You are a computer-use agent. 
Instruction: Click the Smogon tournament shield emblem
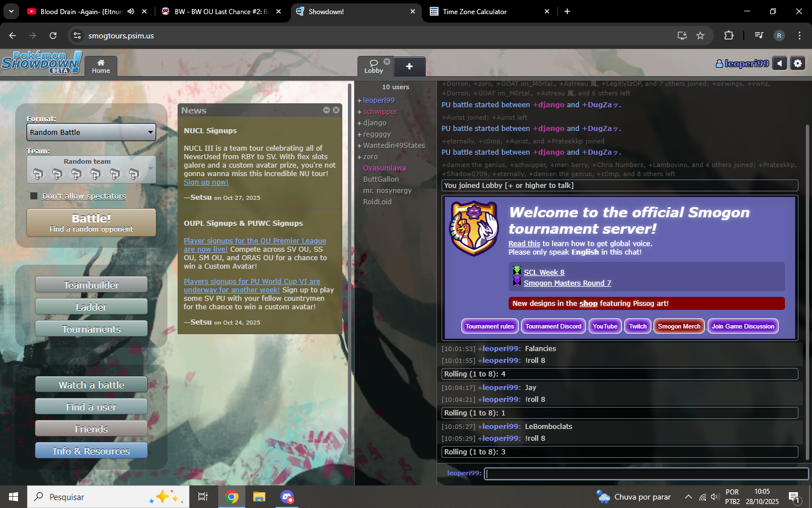point(474,229)
